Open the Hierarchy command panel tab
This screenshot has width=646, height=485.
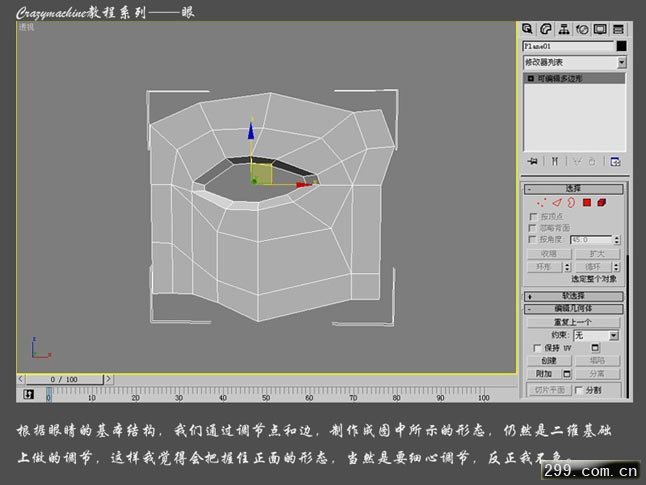[x=564, y=29]
